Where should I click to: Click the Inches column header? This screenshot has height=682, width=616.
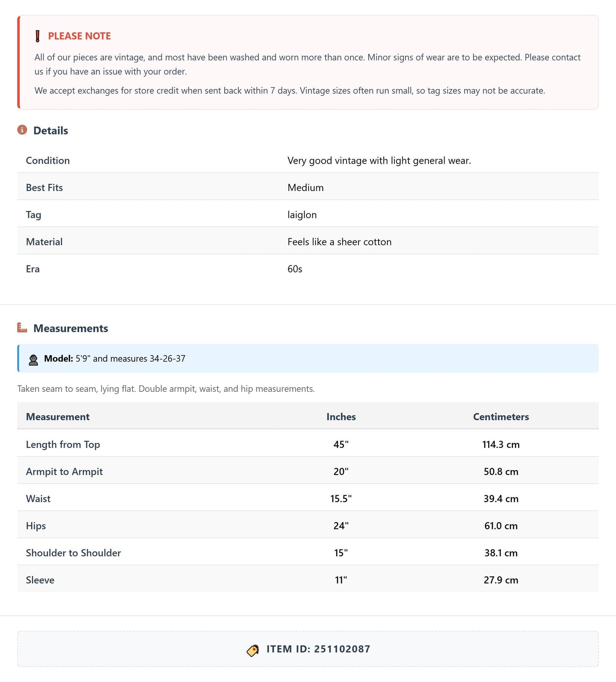(341, 417)
